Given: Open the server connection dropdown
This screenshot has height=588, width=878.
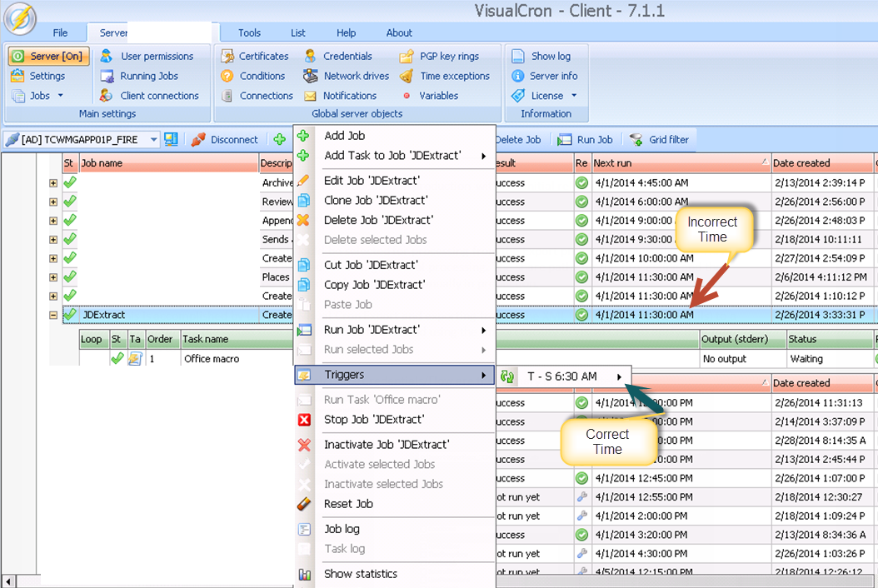Looking at the screenshot, I should [154, 140].
